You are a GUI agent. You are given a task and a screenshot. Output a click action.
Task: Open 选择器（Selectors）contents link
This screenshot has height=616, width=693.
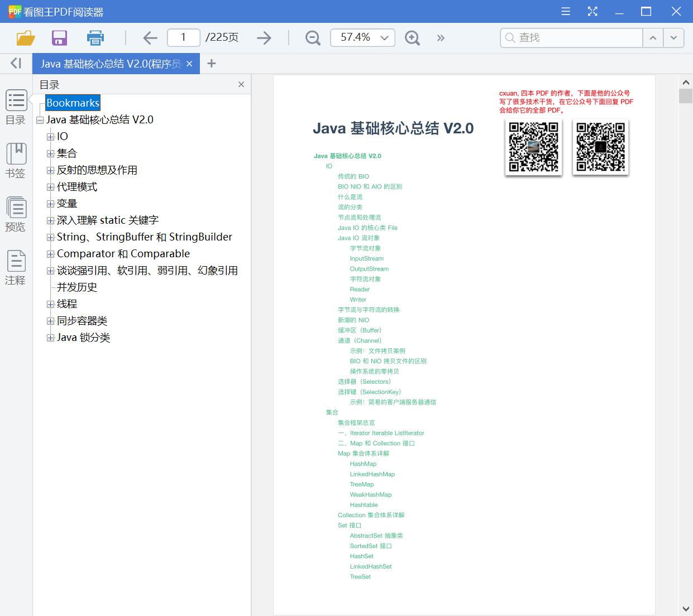tap(364, 382)
